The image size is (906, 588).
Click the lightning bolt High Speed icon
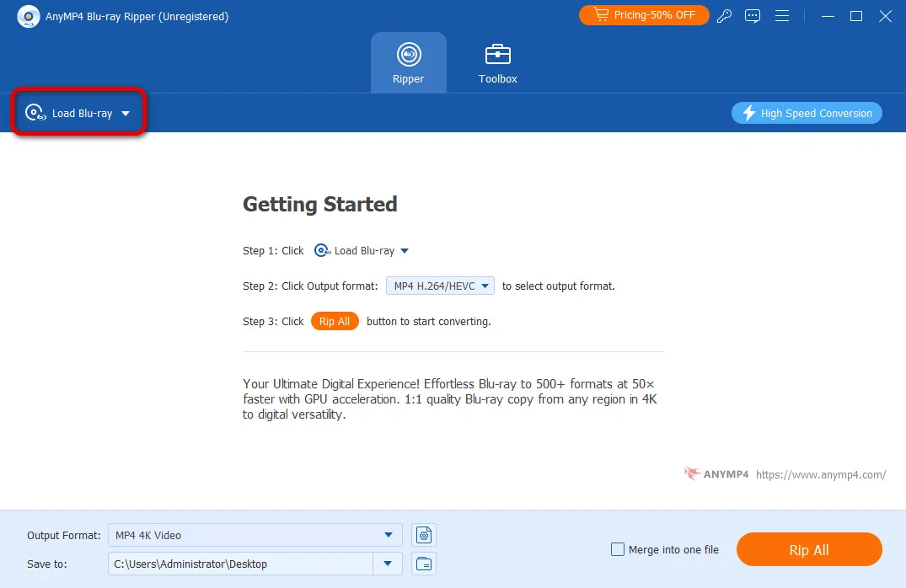point(748,113)
